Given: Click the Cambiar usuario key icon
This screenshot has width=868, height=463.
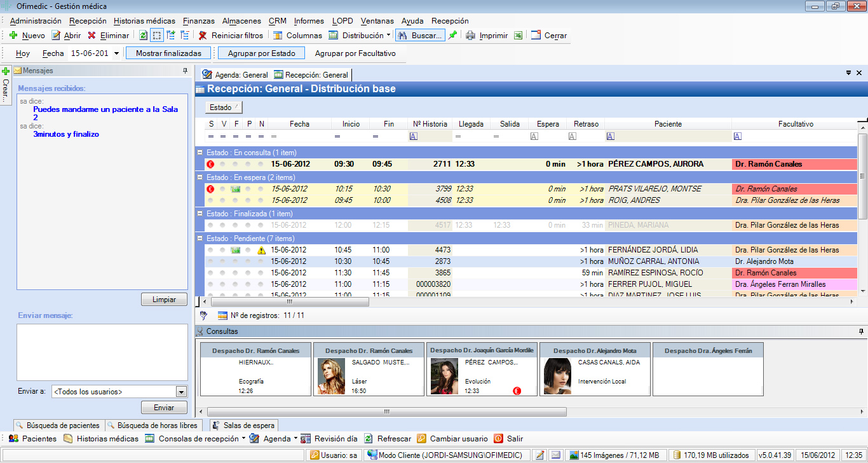Looking at the screenshot, I should point(421,439).
